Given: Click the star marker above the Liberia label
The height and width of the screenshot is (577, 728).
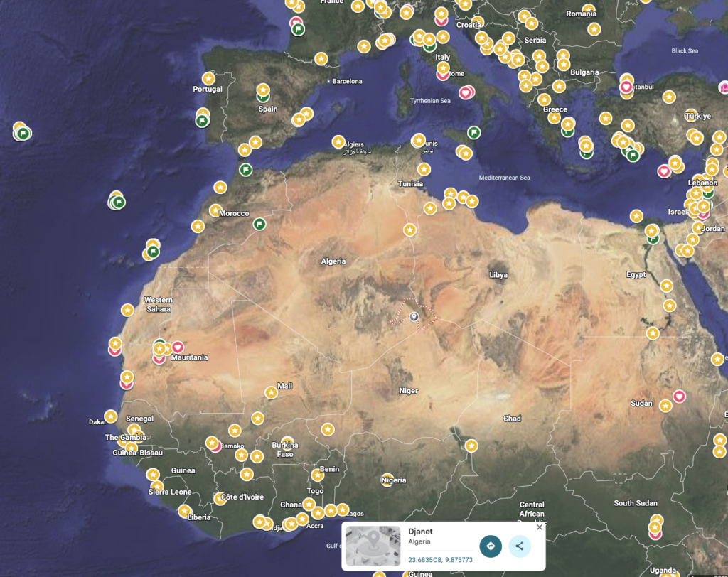Looking at the screenshot, I should (184, 511).
